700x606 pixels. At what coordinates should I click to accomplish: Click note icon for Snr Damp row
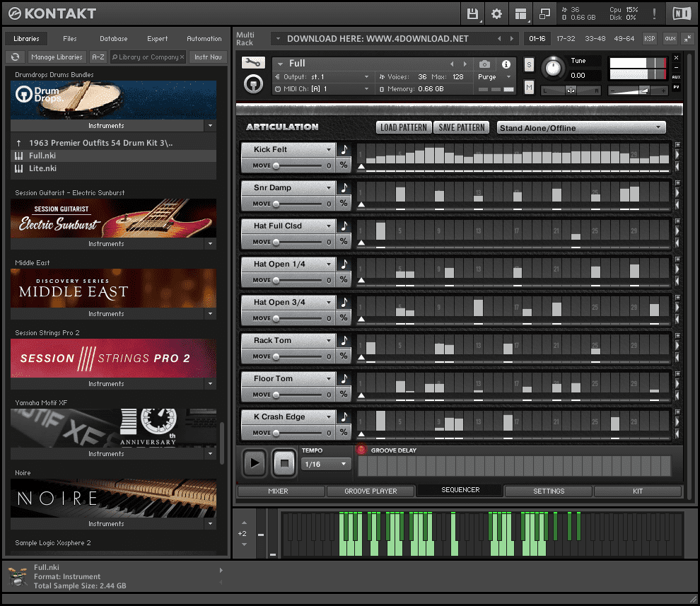pyautogui.click(x=344, y=188)
